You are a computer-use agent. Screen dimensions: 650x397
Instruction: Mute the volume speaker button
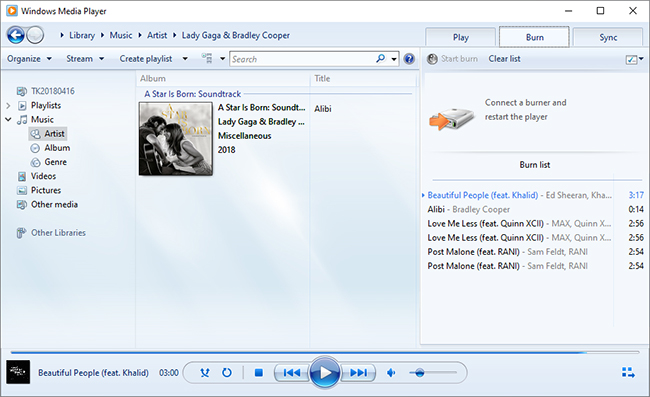[x=391, y=373]
